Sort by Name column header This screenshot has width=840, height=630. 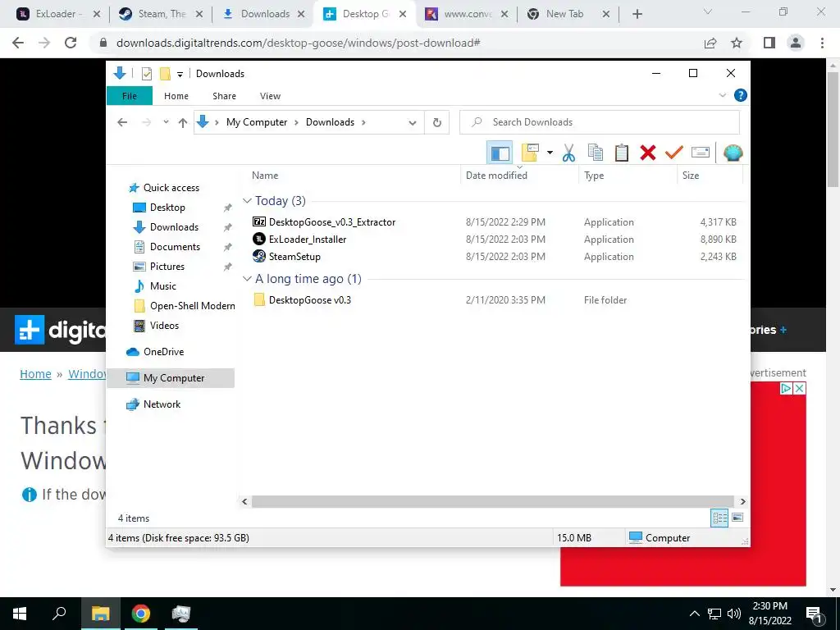coord(265,176)
